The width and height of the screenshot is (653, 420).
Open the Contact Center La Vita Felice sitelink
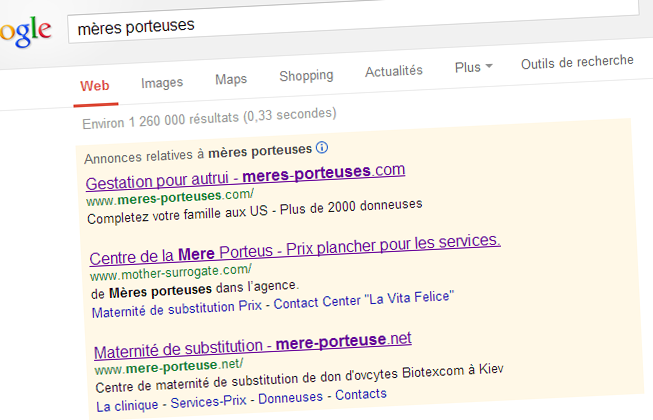[x=364, y=299]
